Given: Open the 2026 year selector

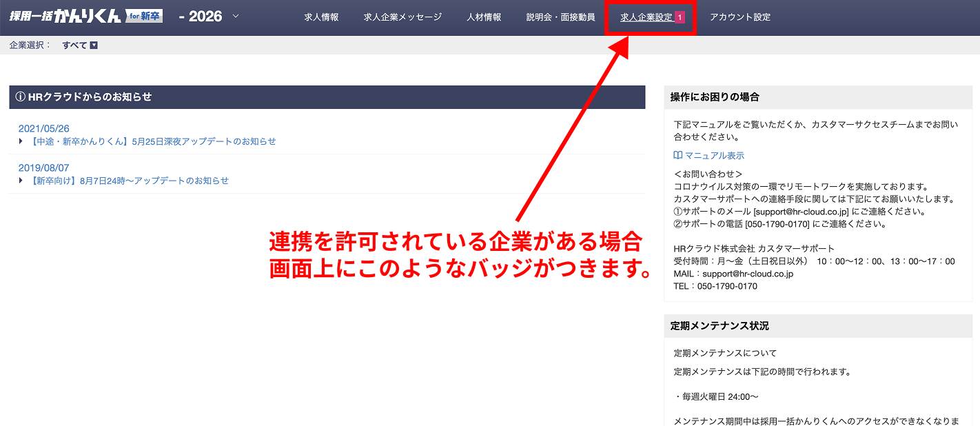Looking at the screenshot, I should tap(201, 17).
